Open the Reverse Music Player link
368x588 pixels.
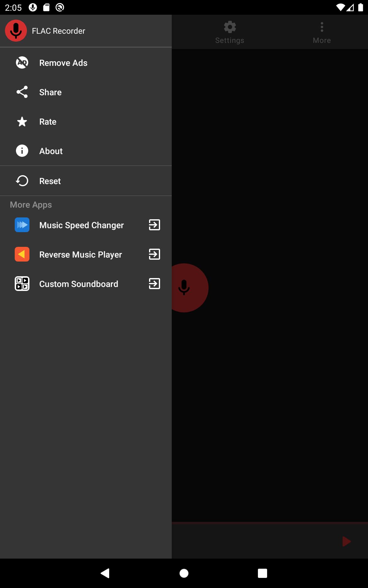coord(86,254)
